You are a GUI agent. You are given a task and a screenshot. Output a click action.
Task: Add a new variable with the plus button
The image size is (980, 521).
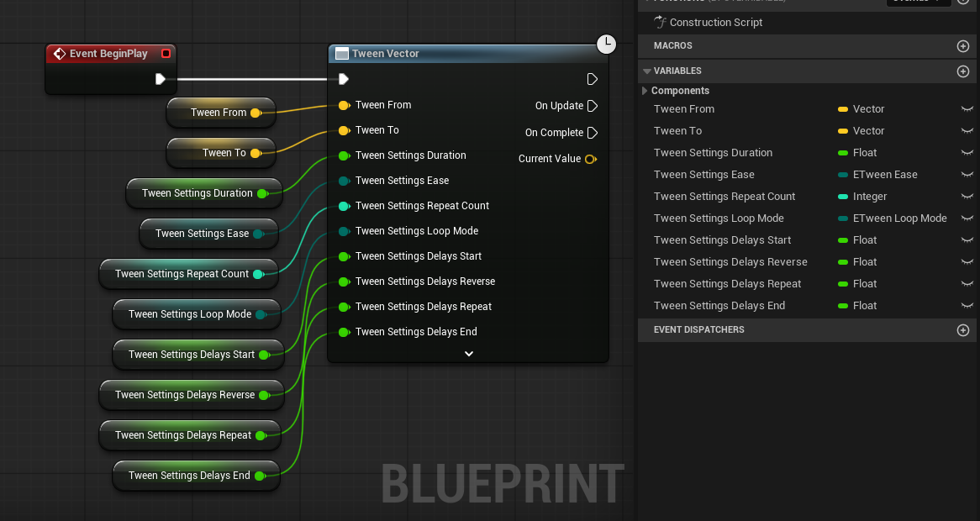(x=963, y=71)
